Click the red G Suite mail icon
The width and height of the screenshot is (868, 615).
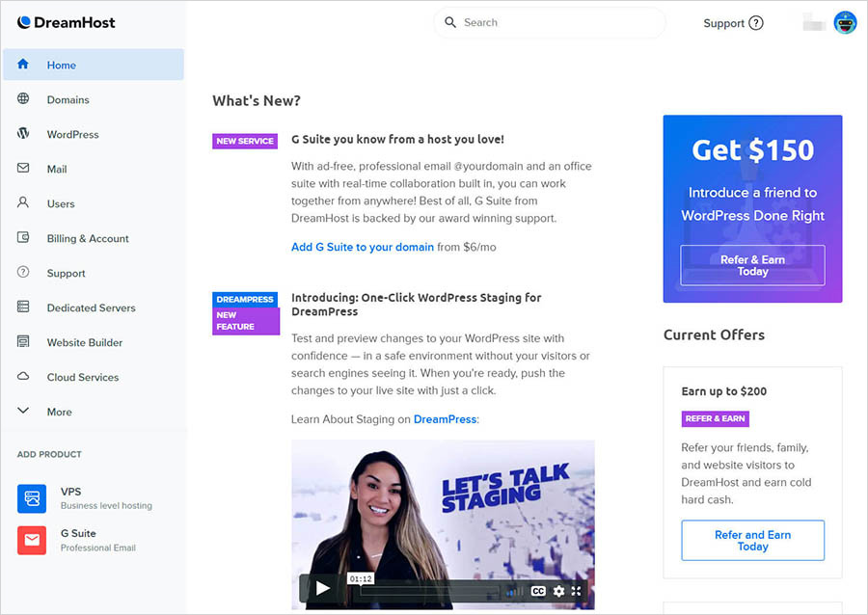[x=32, y=540]
